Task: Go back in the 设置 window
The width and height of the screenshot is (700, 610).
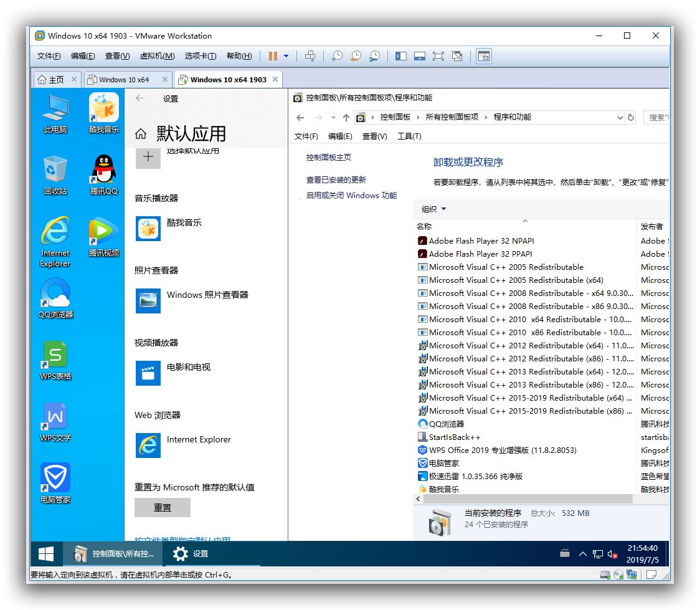Action: tap(140, 98)
